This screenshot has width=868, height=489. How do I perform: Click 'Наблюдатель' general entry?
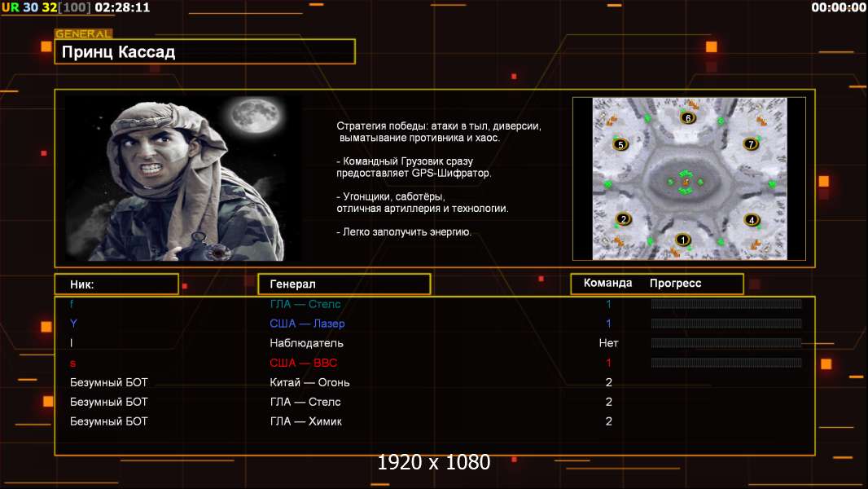[307, 343]
